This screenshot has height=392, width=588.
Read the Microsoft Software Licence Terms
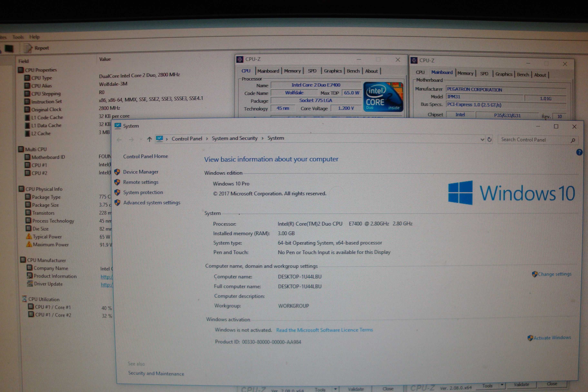324,330
